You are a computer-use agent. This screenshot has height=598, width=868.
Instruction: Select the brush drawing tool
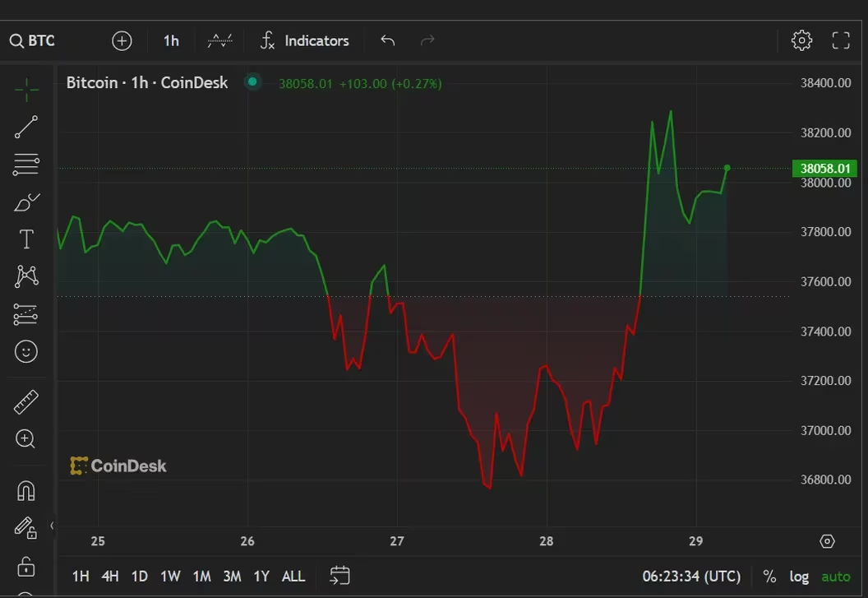pyautogui.click(x=26, y=202)
